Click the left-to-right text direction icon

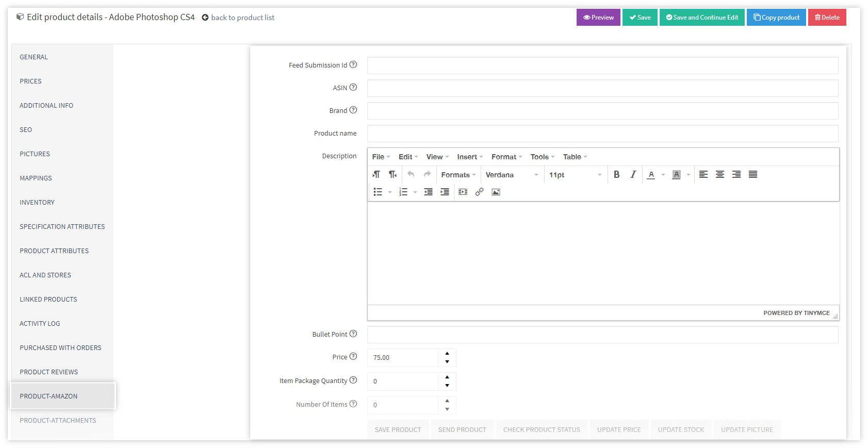click(376, 174)
